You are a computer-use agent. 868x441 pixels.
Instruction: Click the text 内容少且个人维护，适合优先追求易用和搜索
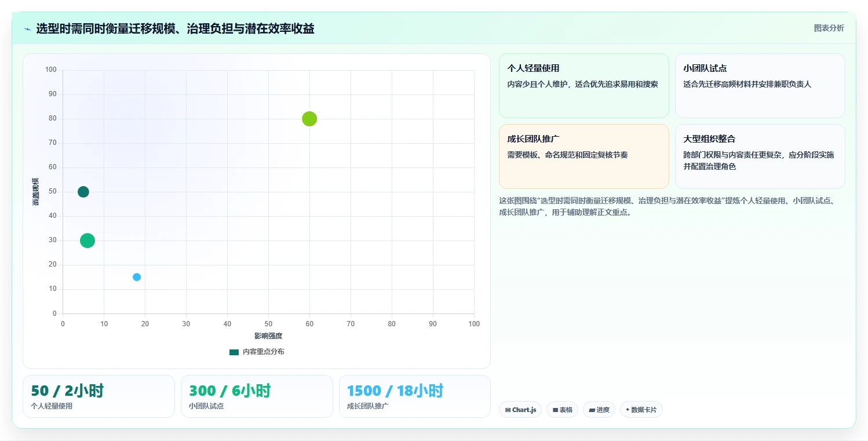tap(582, 84)
